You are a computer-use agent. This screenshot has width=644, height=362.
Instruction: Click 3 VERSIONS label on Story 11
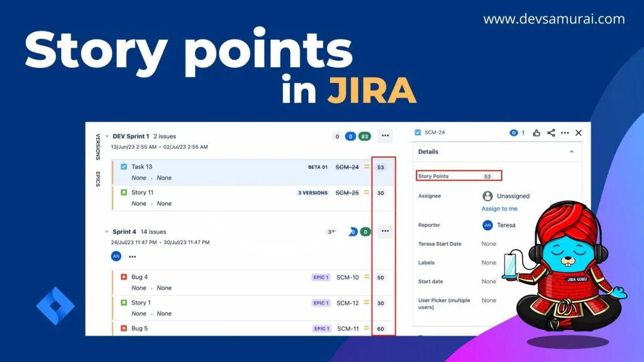[x=313, y=192]
